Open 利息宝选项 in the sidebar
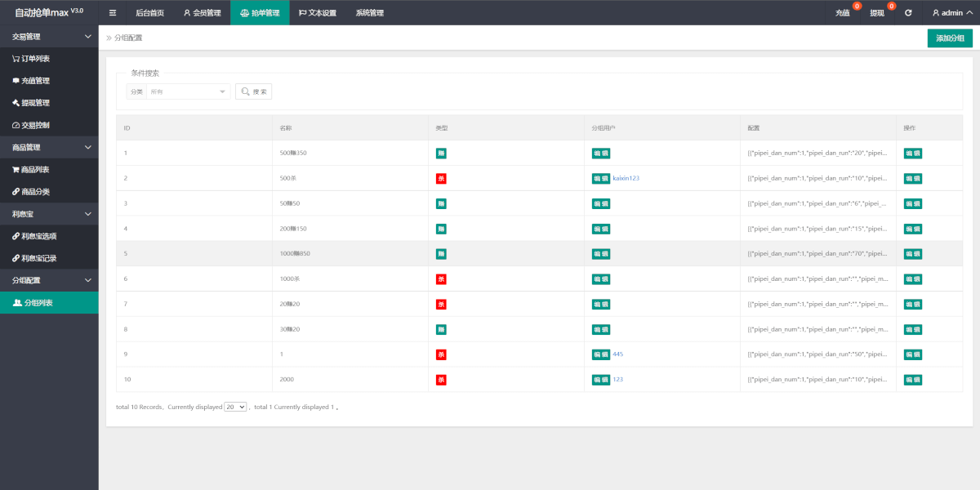The height and width of the screenshot is (490, 980). pyautogui.click(x=49, y=236)
